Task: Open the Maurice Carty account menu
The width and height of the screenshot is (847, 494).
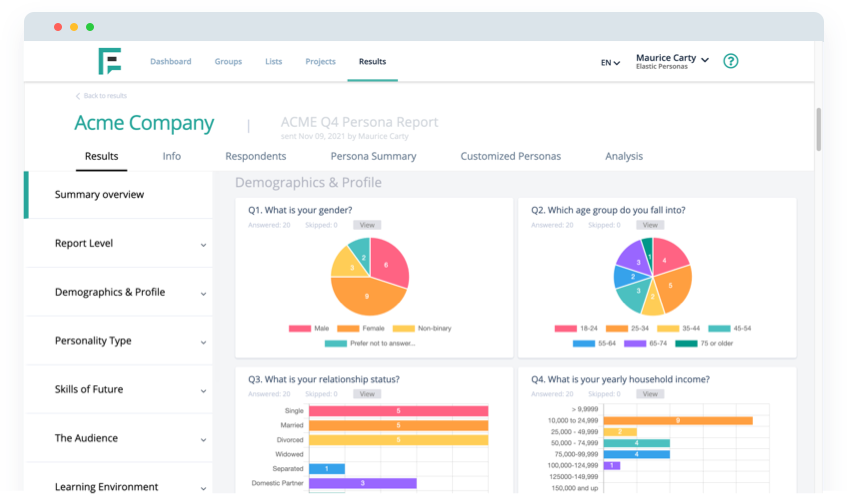Action: [672, 61]
